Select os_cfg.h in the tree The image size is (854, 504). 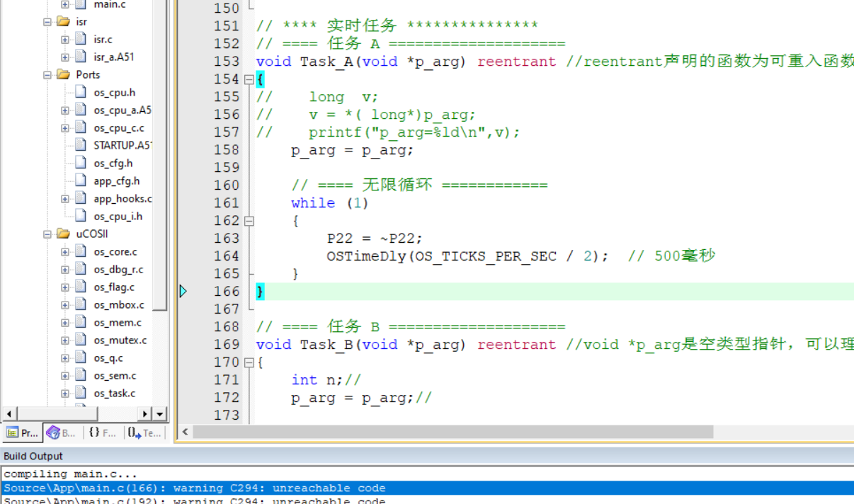(x=113, y=164)
